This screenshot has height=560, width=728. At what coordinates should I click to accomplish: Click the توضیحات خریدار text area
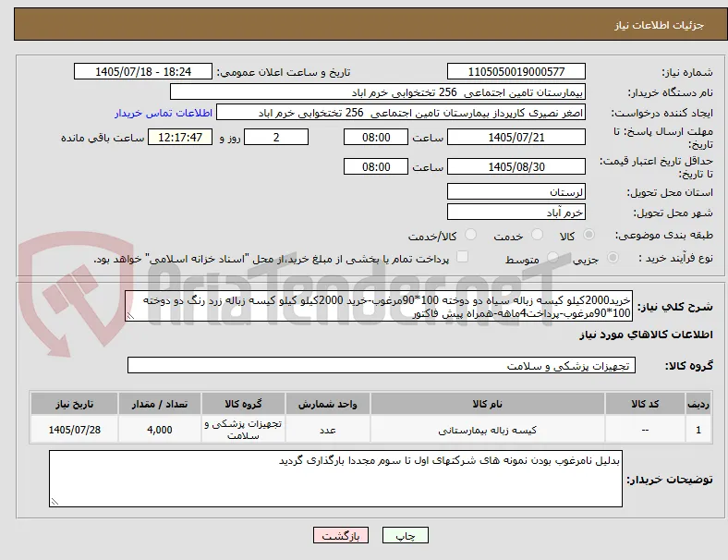pyautogui.click(x=335, y=479)
